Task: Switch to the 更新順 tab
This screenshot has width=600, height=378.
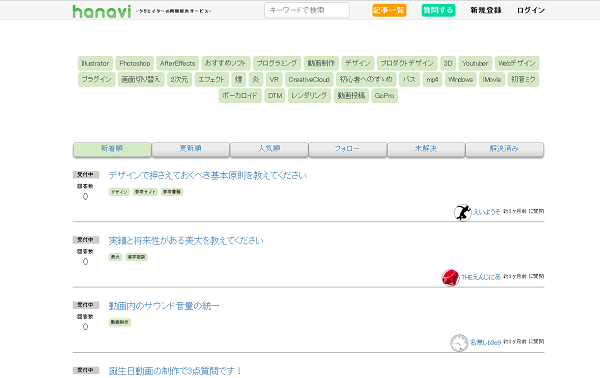Action: pos(191,149)
